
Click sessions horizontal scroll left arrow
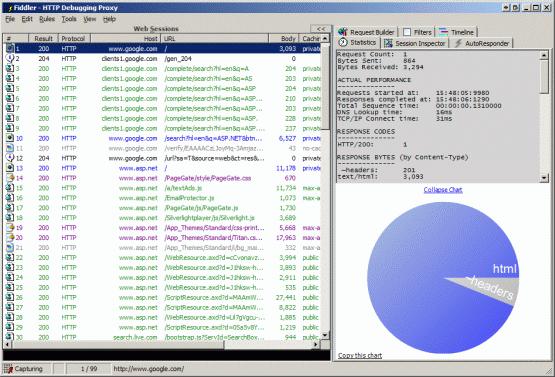(x=7, y=344)
